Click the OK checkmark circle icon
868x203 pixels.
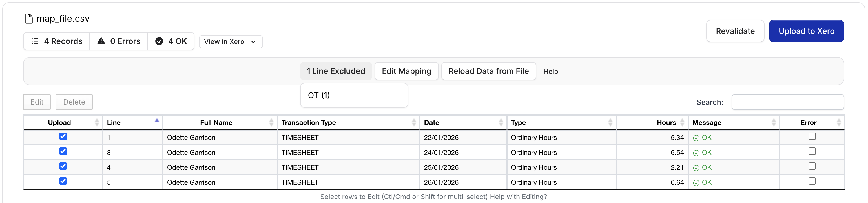pyautogui.click(x=159, y=41)
